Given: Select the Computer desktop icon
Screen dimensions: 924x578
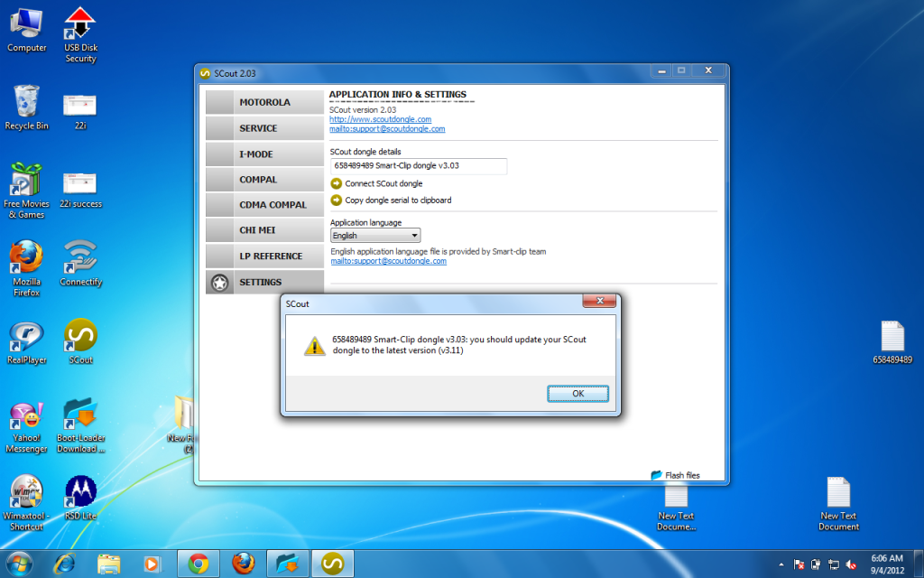Looking at the screenshot, I should tap(26, 30).
